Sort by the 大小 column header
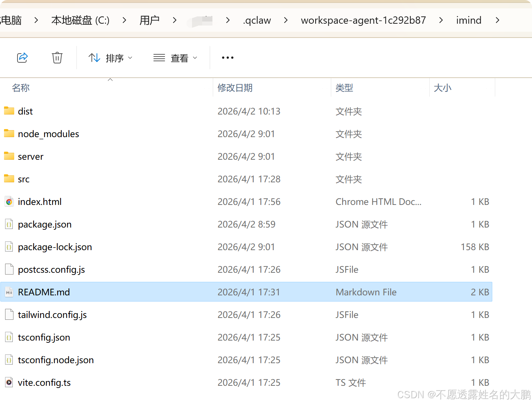The height and width of the screenshot is (404, 532). (443, 88)
